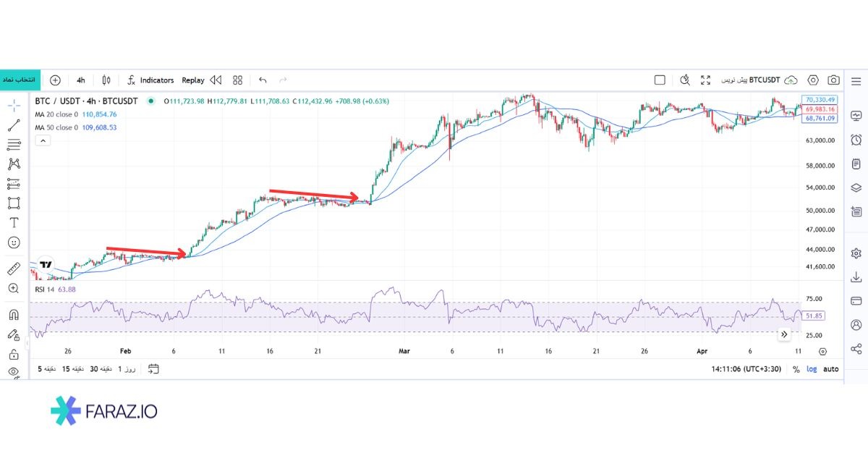Screen dimensions: 868x456
Task: Toggle the log scale option
Action: [812, 369]
